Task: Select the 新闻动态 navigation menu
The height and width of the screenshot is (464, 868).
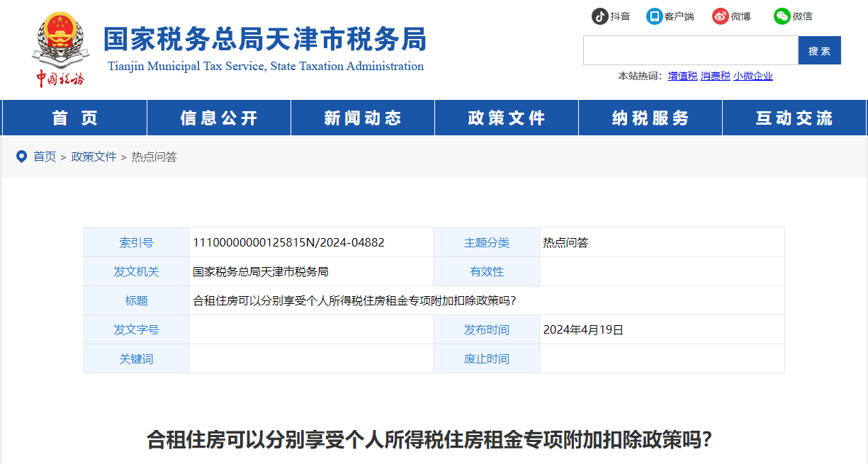Action: (363, 118)
